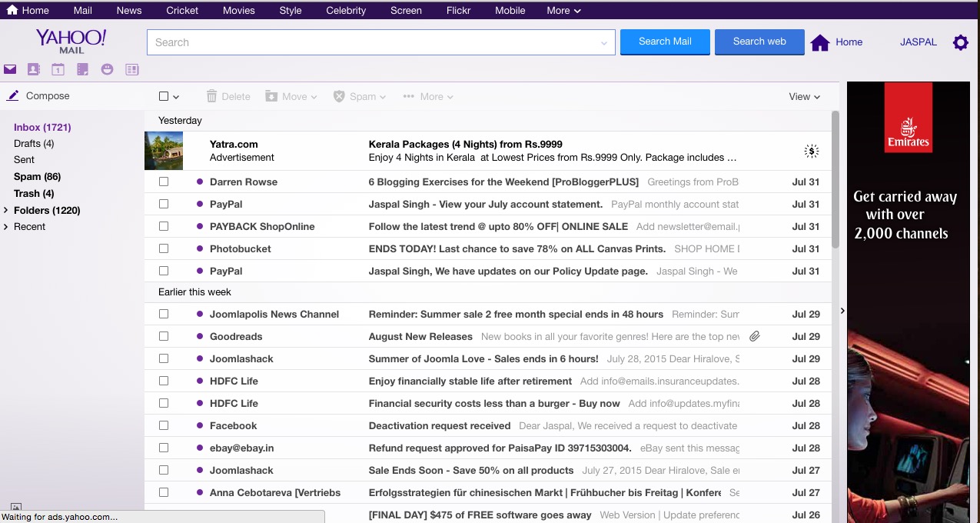Click the sponsored ad dollar icon
The width and height of the screenshot is (980, 523).
pyautogui.click(x=811, y=151)
